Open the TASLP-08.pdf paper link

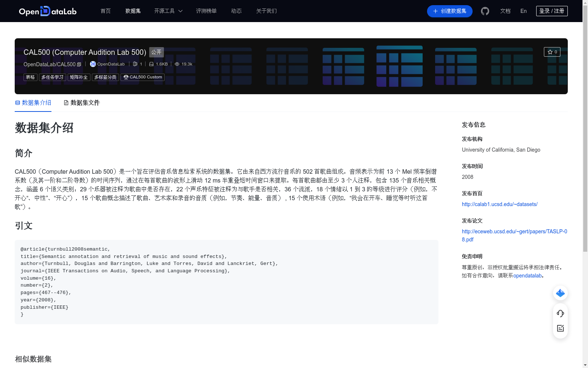pos(514,236)
